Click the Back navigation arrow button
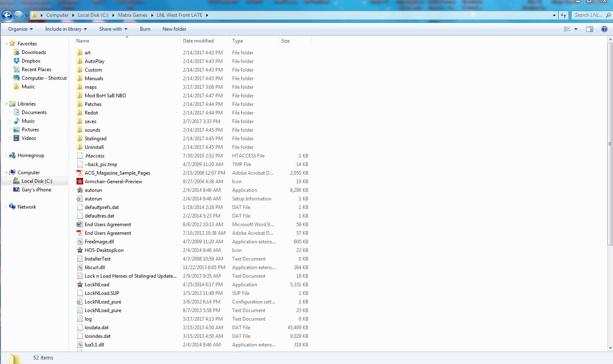613x364 pixels. [x=7, y=16]
